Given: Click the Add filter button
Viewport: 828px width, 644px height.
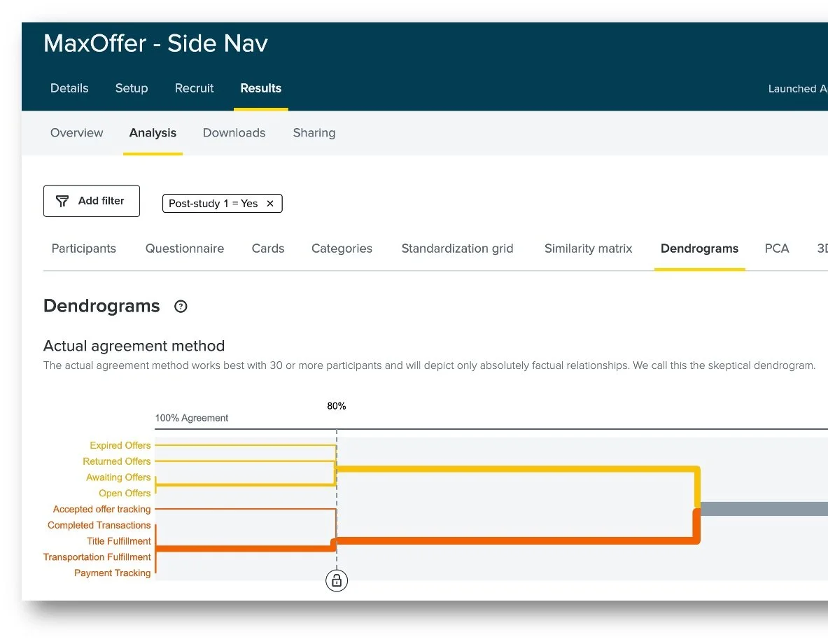Looking at the screenshot, I should coord(92,201).
